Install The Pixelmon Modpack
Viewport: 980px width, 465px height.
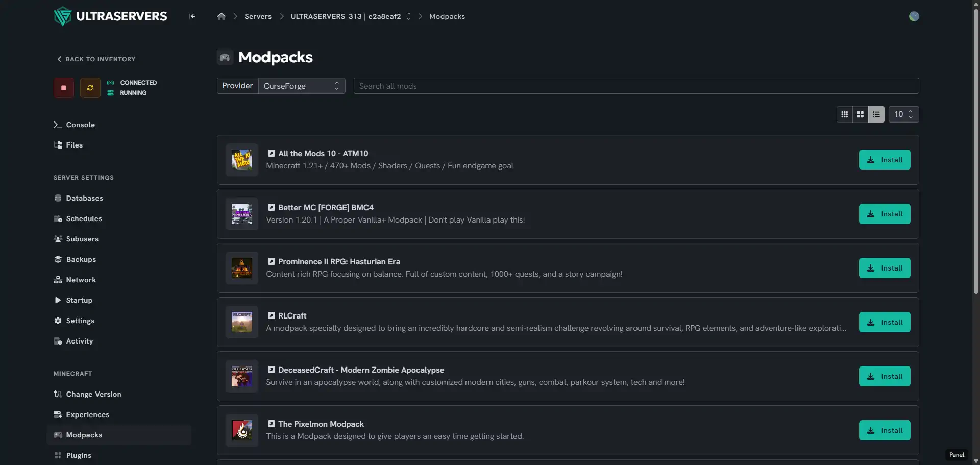pyautogui.click(x=885, y=430)
